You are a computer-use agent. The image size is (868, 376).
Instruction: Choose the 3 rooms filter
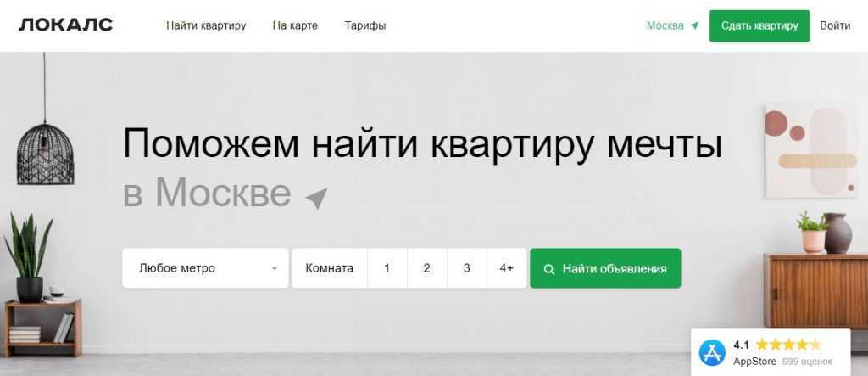pyautogui.click(x=466, y=268)
